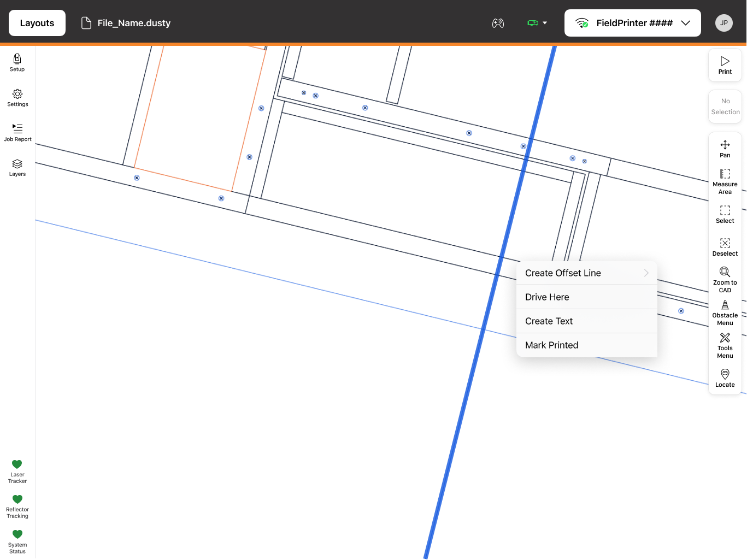Viewport: 747px width, 560px height.
Task: Open the Layers panel
Action: [x=17, y=168]
